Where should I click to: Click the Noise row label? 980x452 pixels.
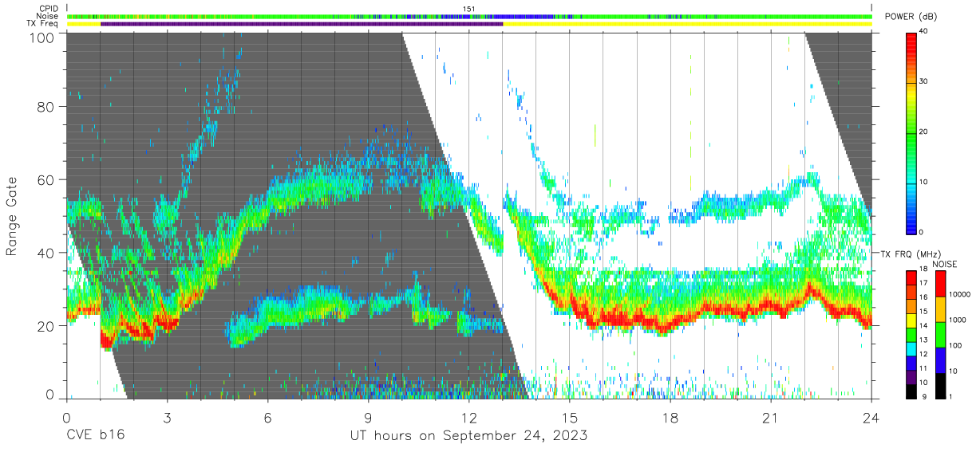click(x=46, y=16)
